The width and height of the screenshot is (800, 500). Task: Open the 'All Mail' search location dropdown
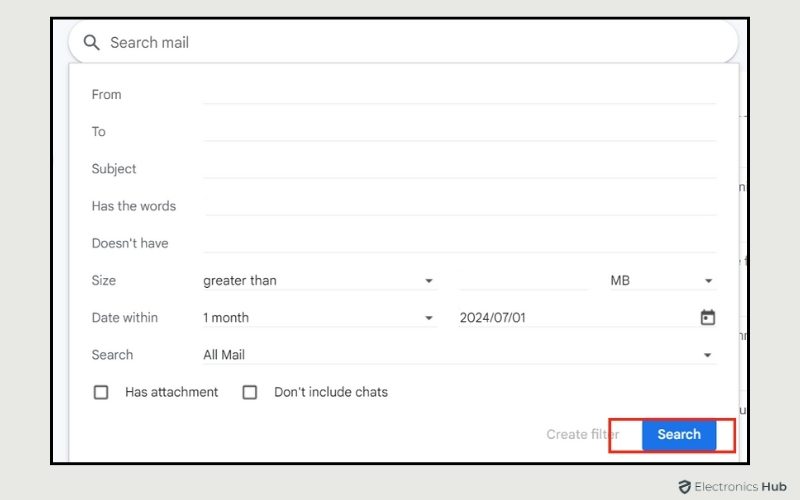click(458, 355)
